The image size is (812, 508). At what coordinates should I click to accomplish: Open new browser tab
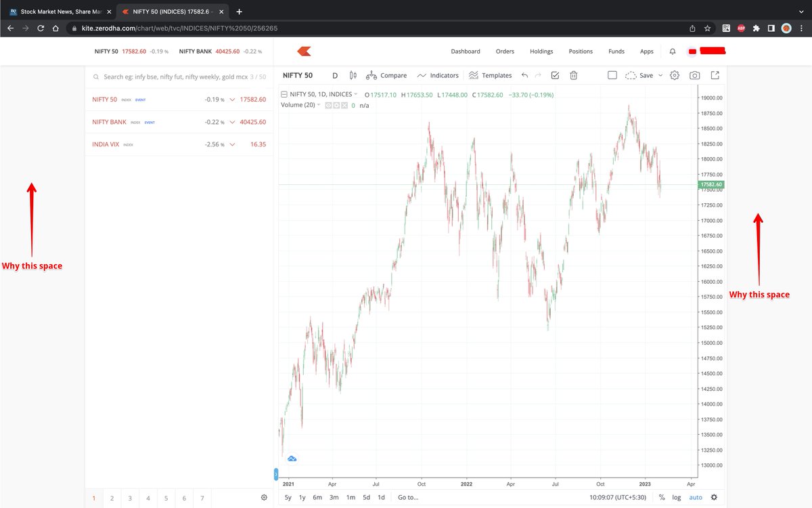(x=239, y=12)
